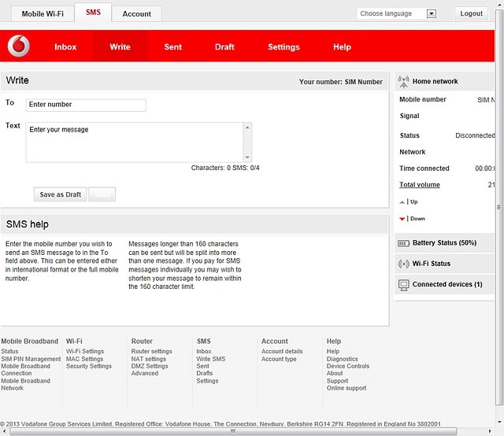This screenshot has width=504, height=436.
Task: Click the Home network antenna icon
Action: tap(403, 82)
